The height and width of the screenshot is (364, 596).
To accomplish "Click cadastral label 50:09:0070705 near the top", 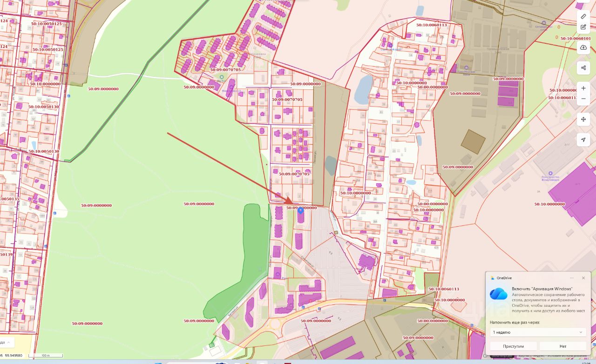I will tap(225, 70).
